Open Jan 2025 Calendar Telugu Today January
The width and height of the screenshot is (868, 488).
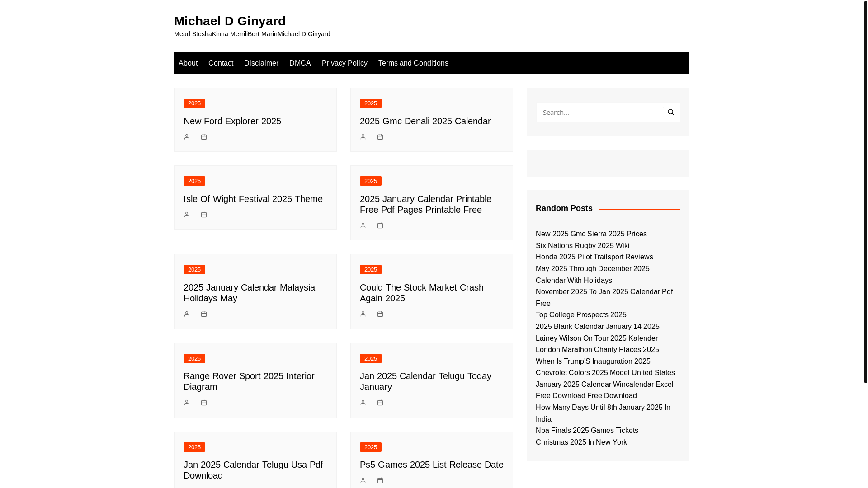425,381
